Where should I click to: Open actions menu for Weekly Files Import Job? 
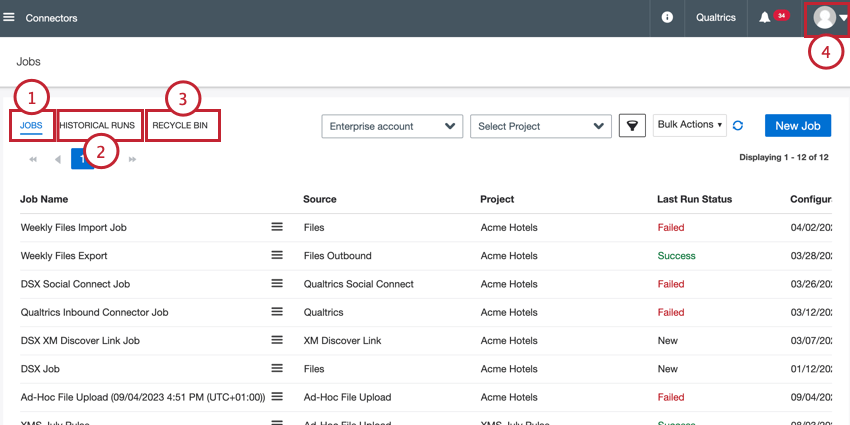pos(277,227)
